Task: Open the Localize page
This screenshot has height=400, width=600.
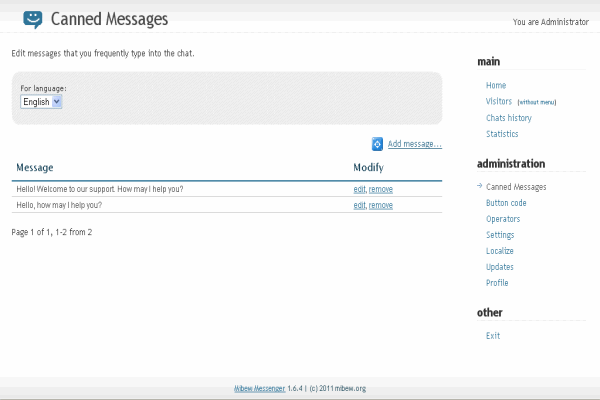Action: (x=500, y=251)
